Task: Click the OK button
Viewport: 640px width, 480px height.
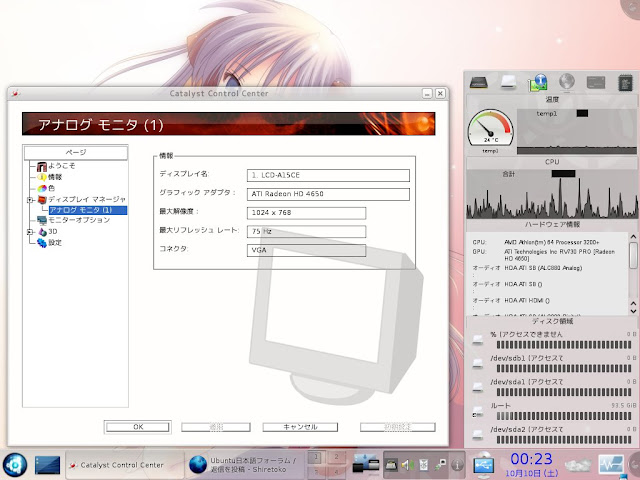Action: pyautogui.click(x=138, y=427)
